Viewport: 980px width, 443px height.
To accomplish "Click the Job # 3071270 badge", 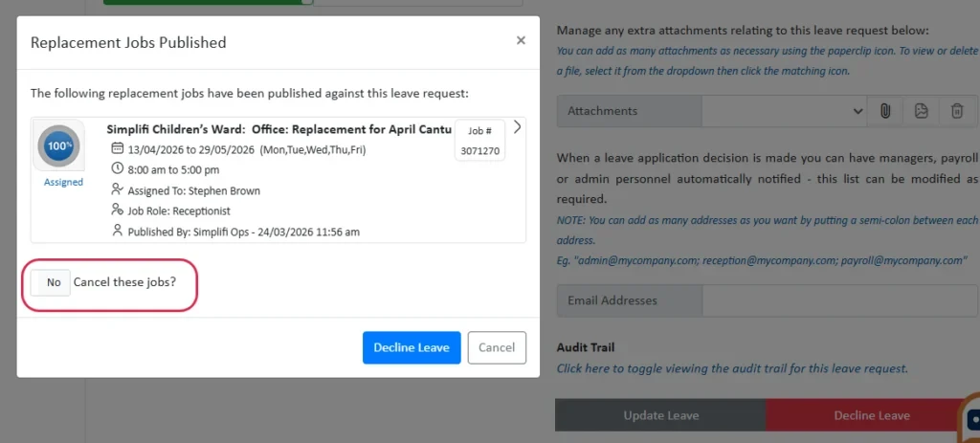I will click(x=480, y=141).
